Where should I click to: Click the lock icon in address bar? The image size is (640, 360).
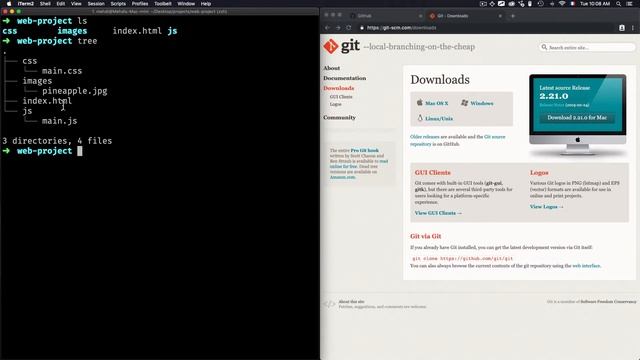[x=362, y=28]
